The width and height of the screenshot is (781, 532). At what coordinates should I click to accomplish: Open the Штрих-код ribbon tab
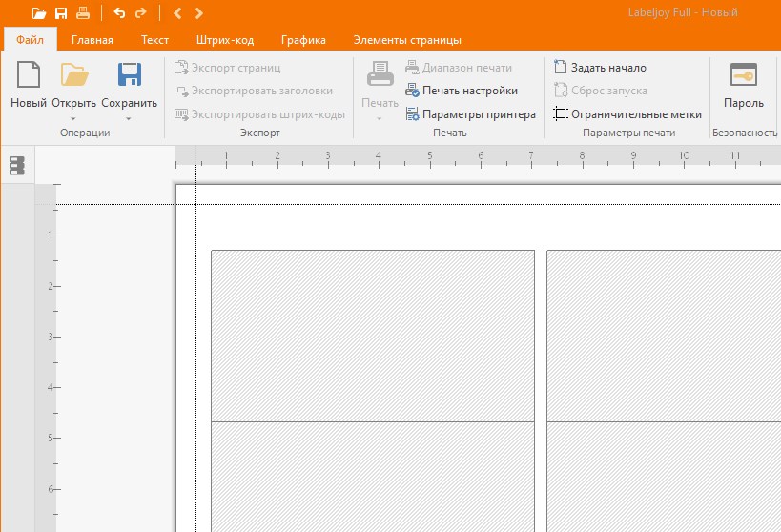point(225,40)
